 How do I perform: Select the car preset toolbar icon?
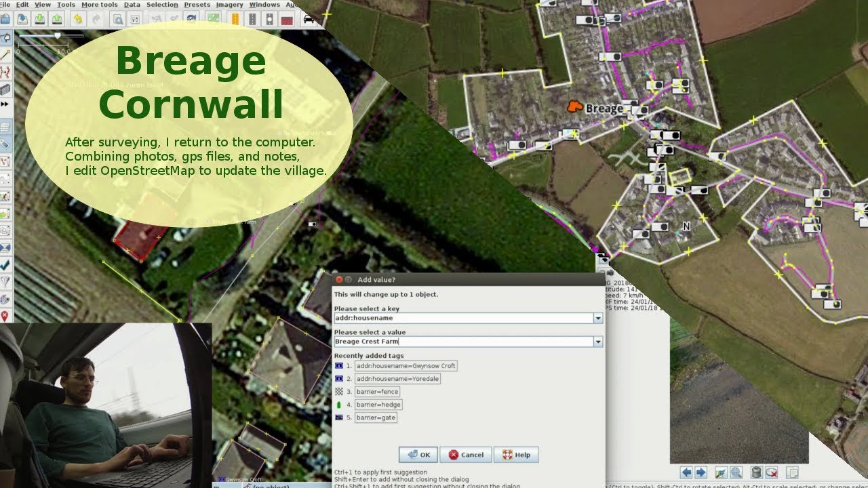309,19
